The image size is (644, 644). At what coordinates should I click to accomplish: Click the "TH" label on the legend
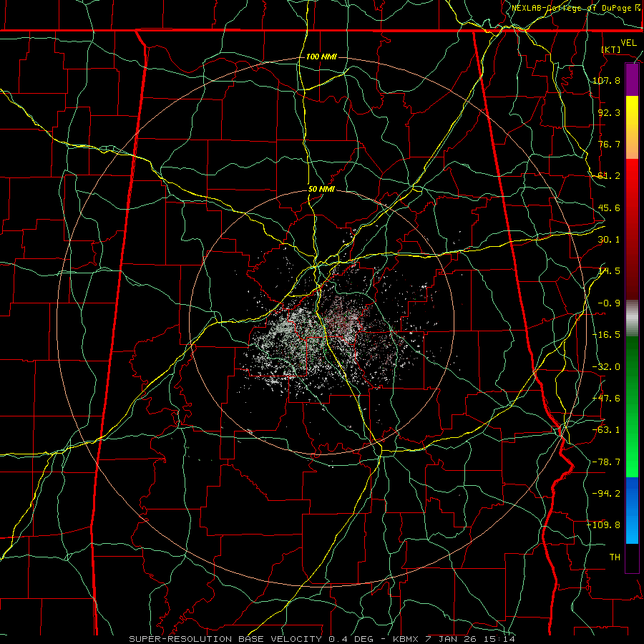(x=615, y=557)
